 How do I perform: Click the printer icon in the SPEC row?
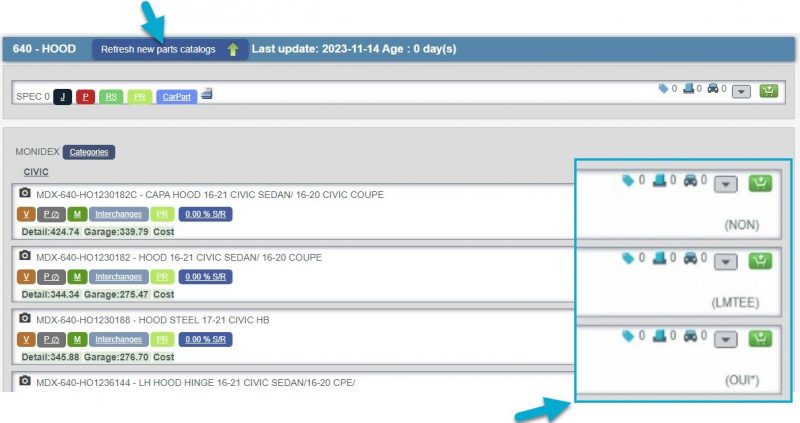(x=207, y=94)
